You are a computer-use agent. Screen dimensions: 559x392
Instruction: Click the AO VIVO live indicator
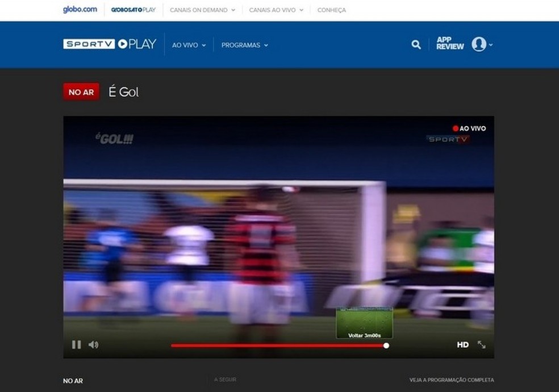tap(470, 128)
